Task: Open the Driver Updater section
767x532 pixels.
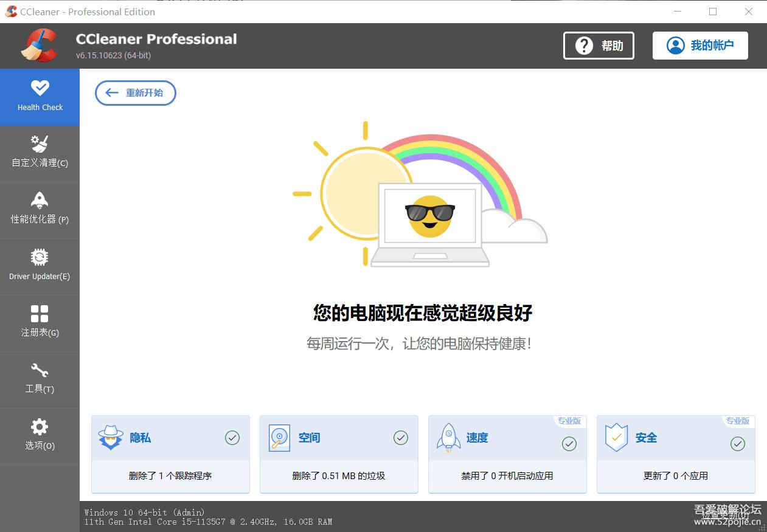Action: tap(40, 267)
